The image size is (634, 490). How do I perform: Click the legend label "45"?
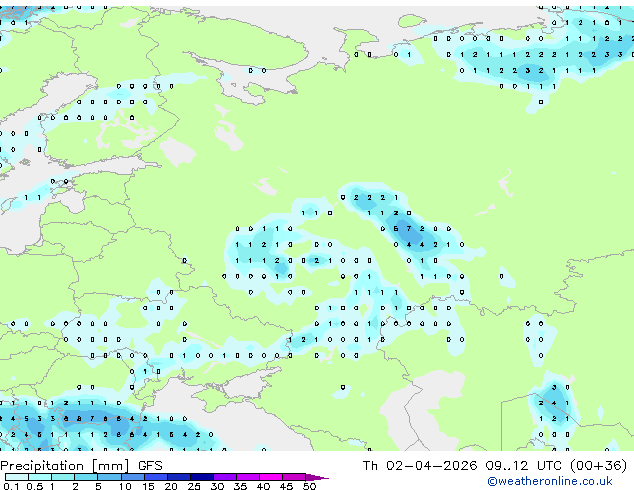[287, 486]
